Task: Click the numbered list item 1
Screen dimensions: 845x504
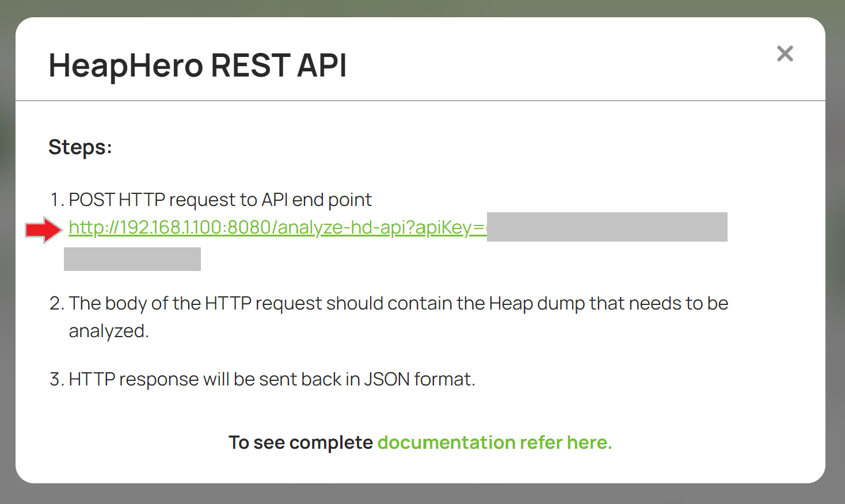Action: point(56,200)
